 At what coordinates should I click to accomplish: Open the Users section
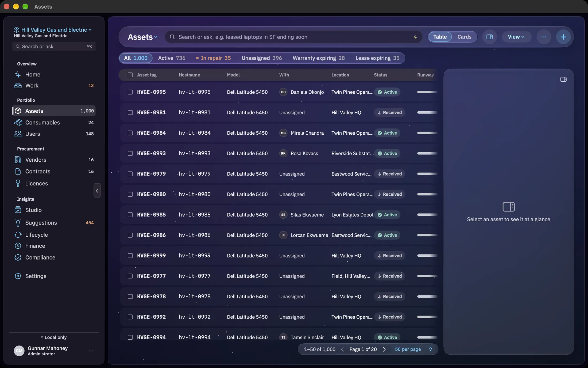click(54, 134)
